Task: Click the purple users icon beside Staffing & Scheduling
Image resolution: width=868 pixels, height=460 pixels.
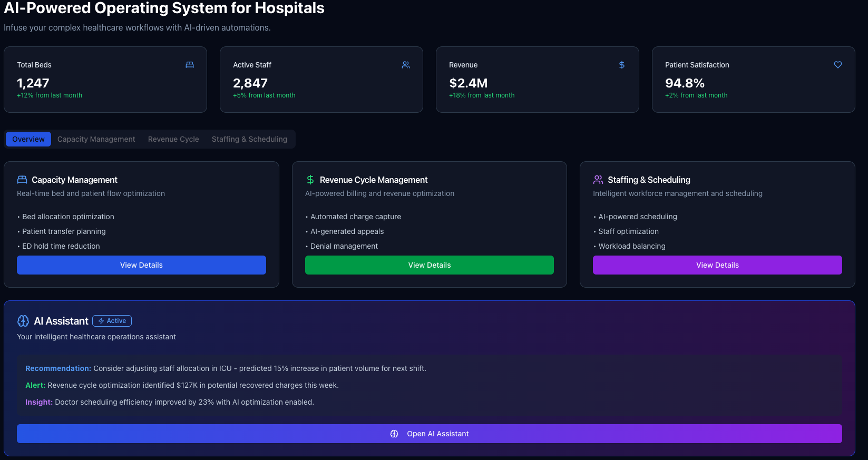Action: (x=598, y=180)
